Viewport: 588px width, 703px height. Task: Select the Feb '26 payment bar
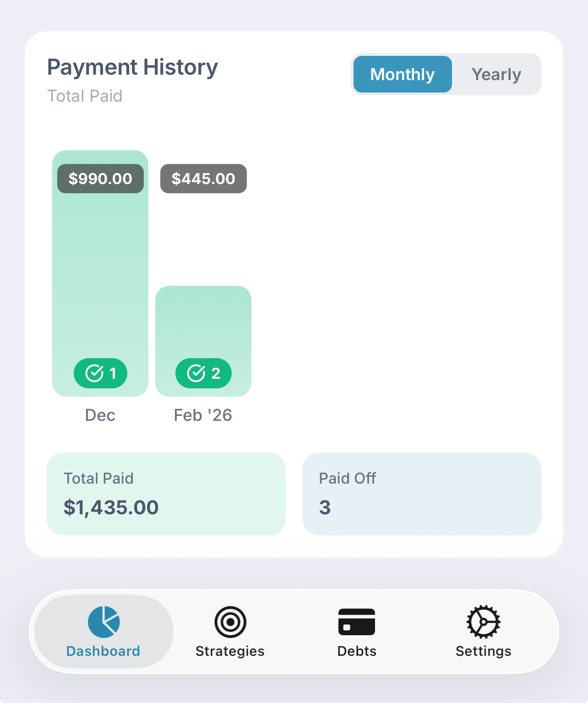tap(203, 341)
